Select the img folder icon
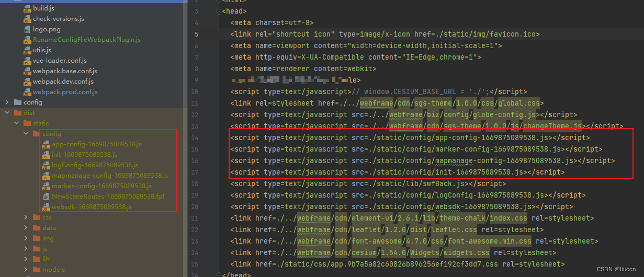 [x=37, y=238]
